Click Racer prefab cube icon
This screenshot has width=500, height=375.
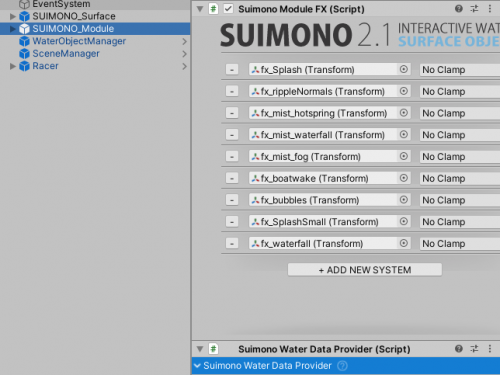click(24, 66)
